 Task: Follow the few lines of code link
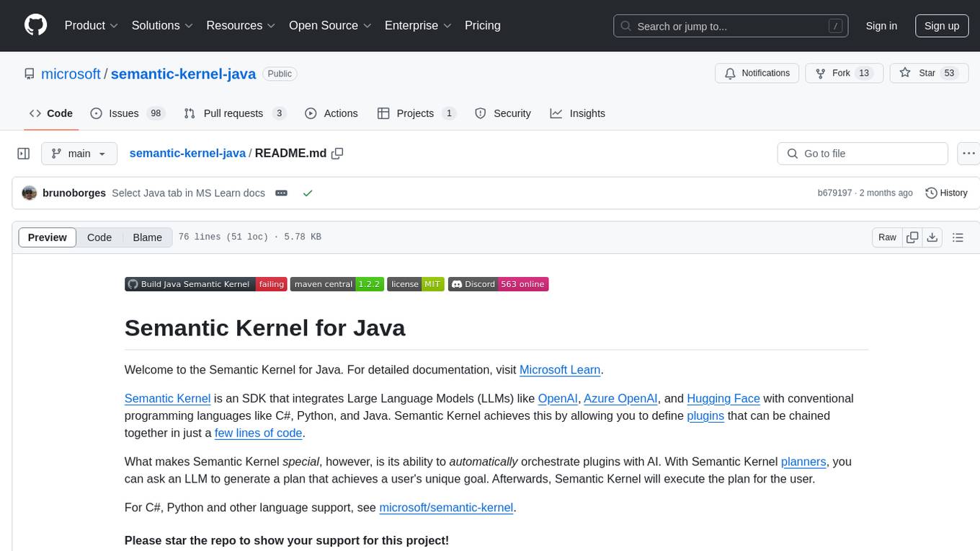(258, 433)
